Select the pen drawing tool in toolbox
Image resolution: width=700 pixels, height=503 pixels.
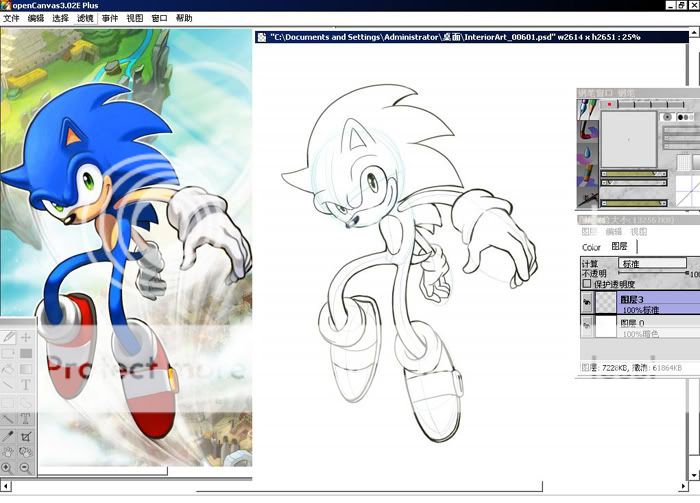coord(9,339)
